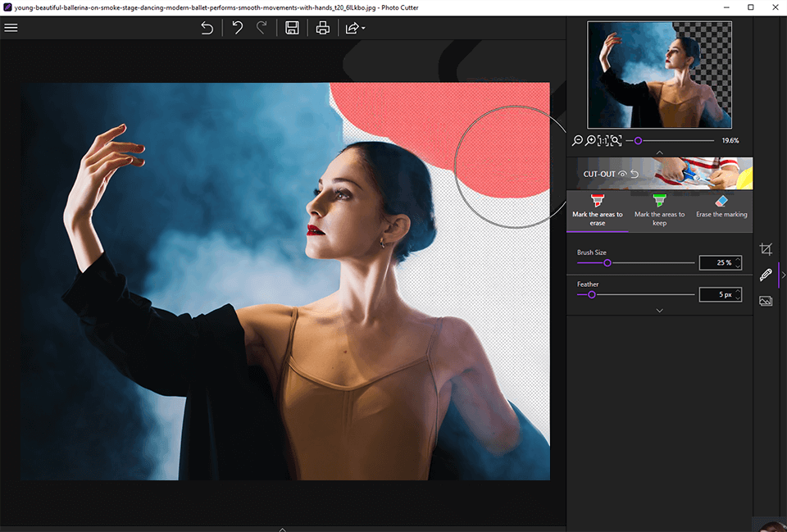
Task: Click the undo icon in toolbar
Action: (237, 28)
